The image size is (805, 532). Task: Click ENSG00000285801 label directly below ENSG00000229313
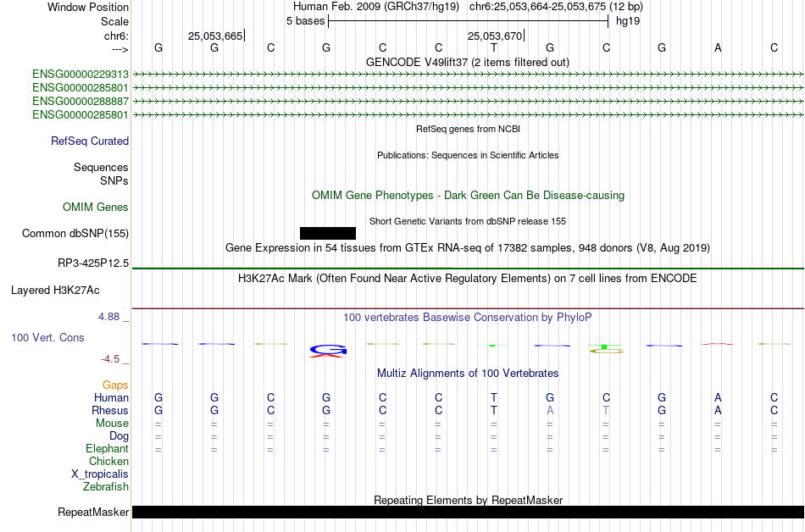coord(80,88)
